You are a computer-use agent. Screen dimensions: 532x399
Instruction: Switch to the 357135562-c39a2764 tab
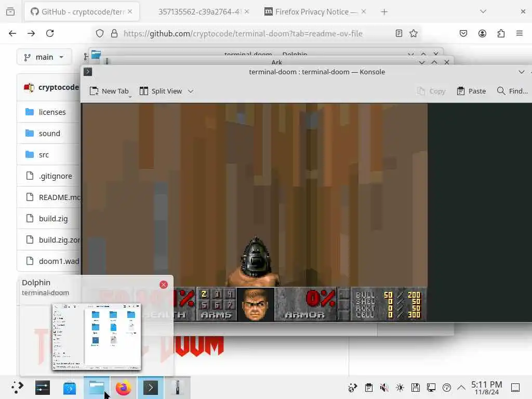tap(200, 12)
